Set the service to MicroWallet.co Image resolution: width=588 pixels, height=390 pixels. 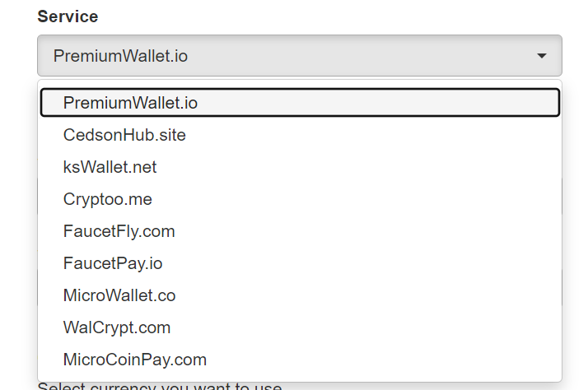pos(119,295)
